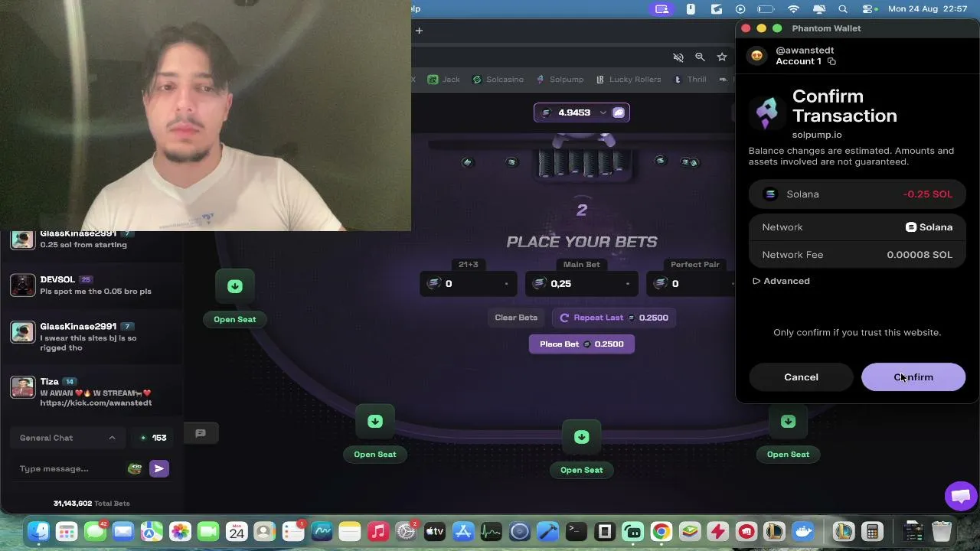Bookmark this page with the star icon

click(722, 57)
